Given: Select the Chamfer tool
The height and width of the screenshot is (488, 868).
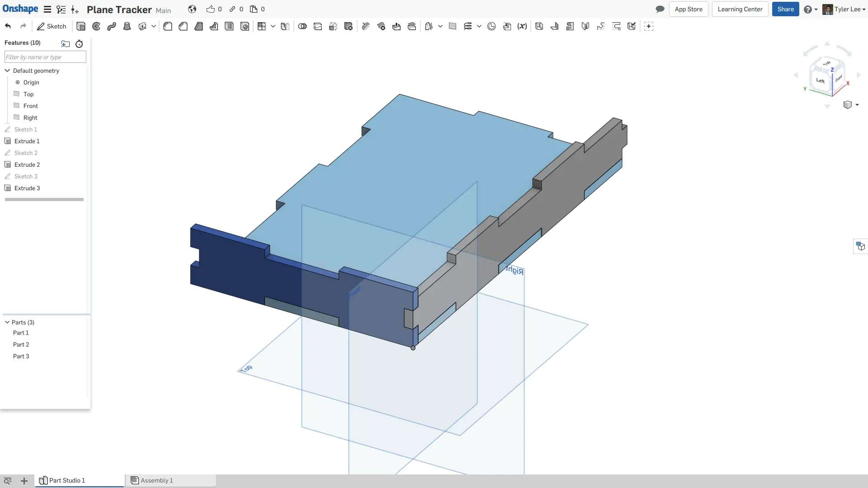Looking at the screenshot, I should coord(183,26).
